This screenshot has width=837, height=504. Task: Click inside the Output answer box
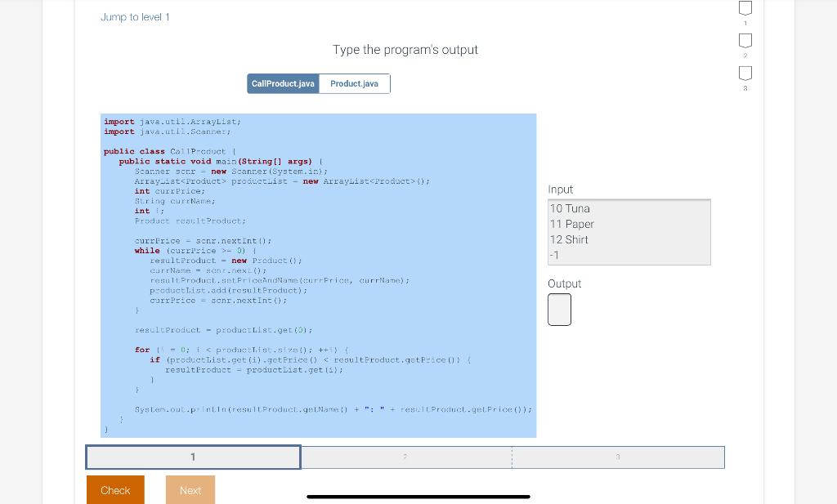[x=559, y=310]
